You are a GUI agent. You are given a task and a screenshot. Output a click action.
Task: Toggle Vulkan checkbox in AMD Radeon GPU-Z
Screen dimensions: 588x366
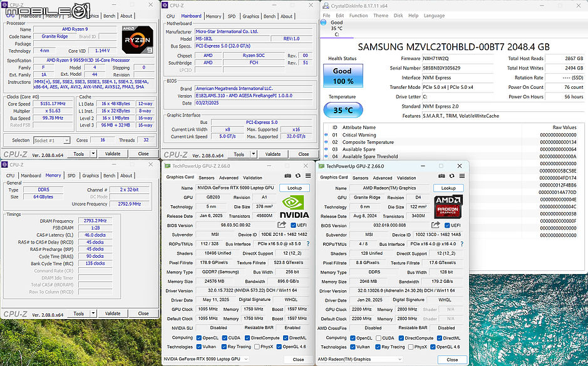[353, 347]
